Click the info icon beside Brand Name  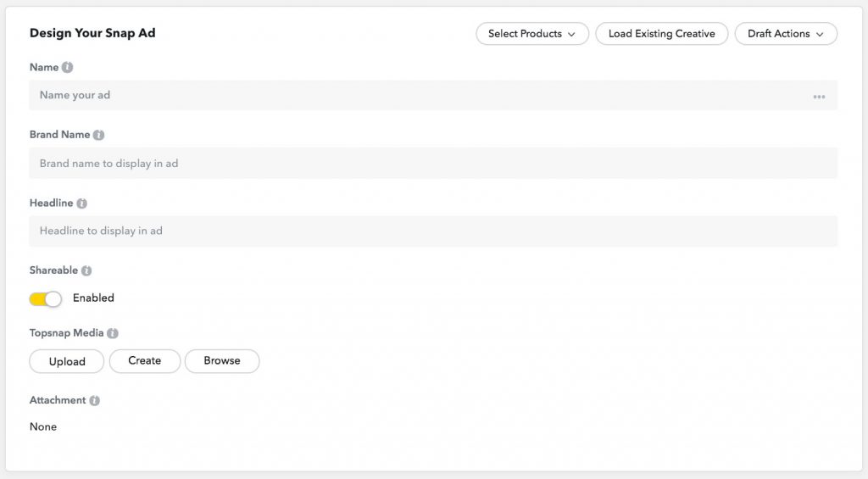98,135
